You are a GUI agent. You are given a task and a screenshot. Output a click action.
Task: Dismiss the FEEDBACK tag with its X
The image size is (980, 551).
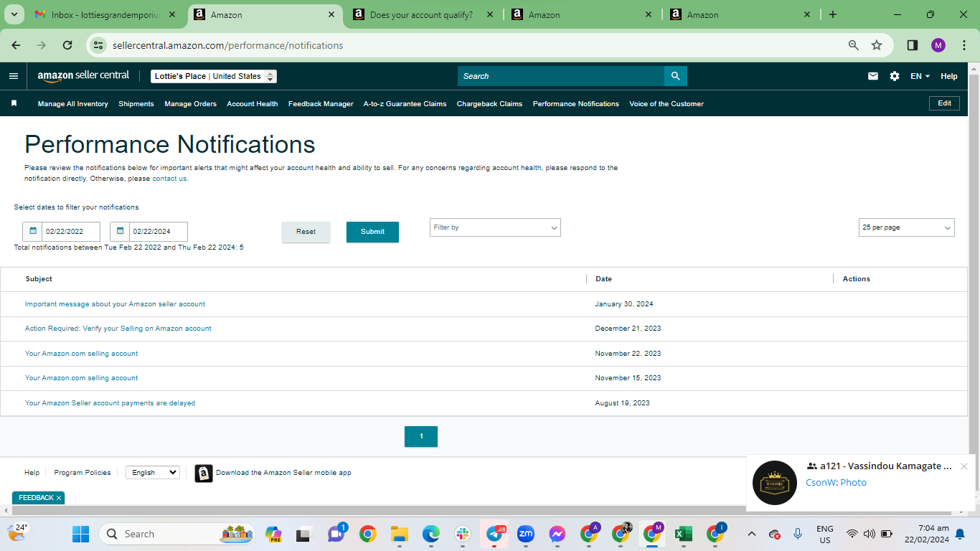tap(59, 498)
